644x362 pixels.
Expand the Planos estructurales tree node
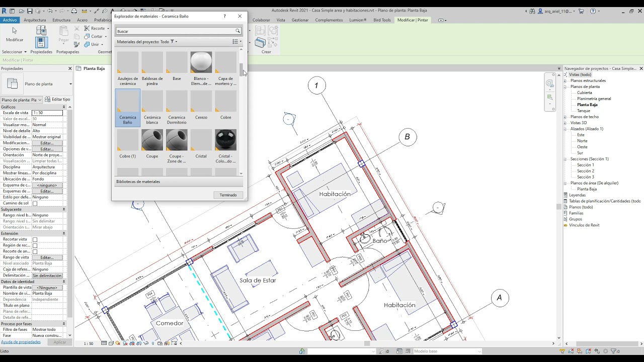566,80
